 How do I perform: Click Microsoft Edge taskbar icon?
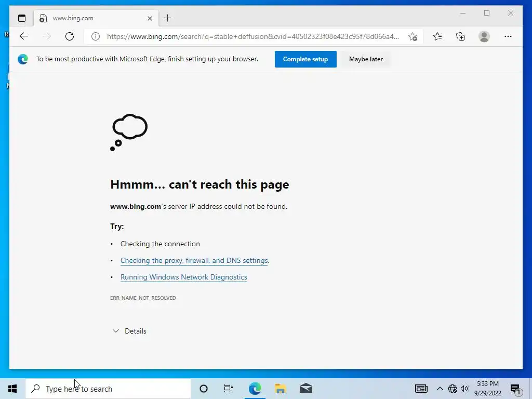coord(255,389)
